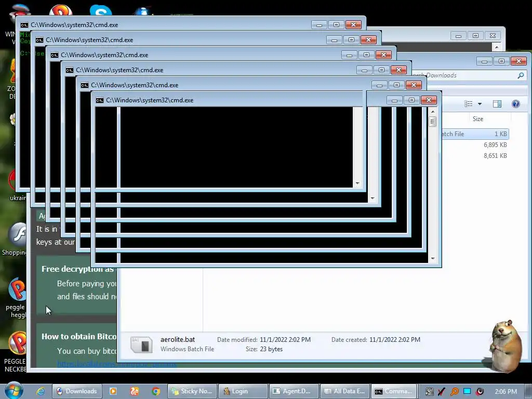Minimize the Downloads Explorer window

tap(484, 61)
